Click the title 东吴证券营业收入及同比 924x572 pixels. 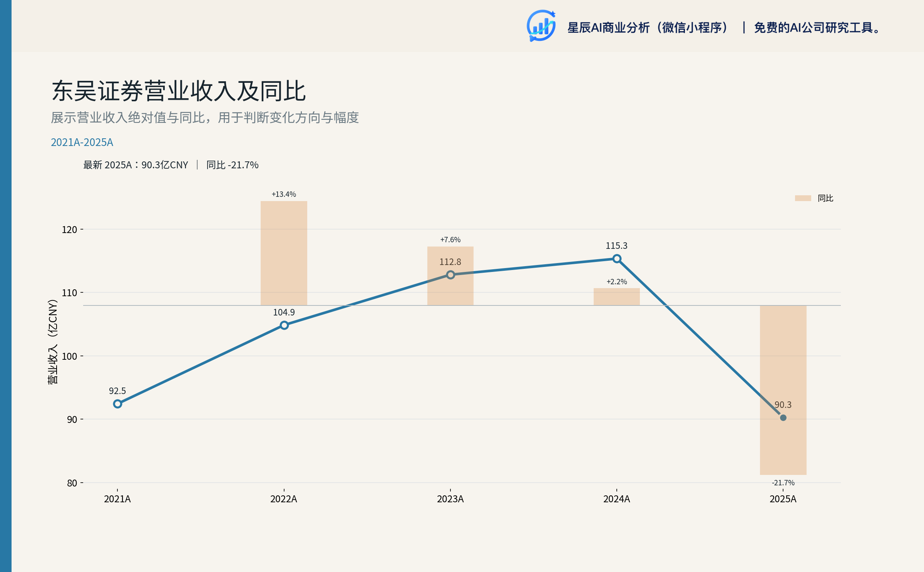(179, 91)
